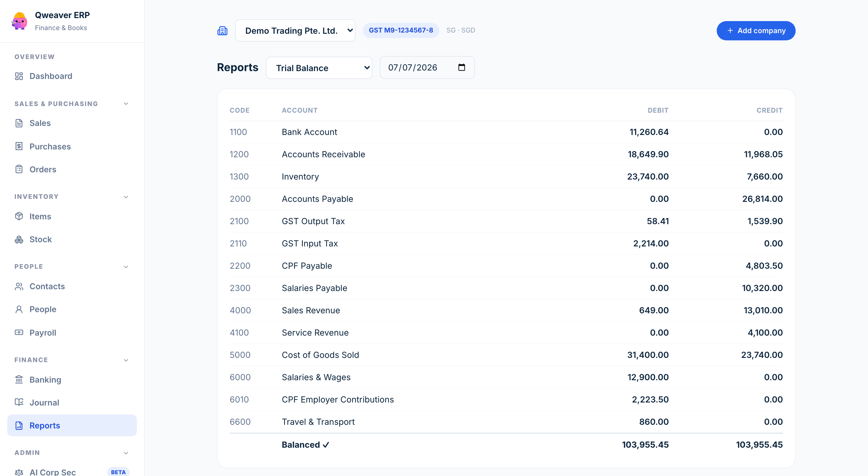This screenshot has width=868, height=476.
Task: Navigate to Purchases
Action: click(72, 146)
